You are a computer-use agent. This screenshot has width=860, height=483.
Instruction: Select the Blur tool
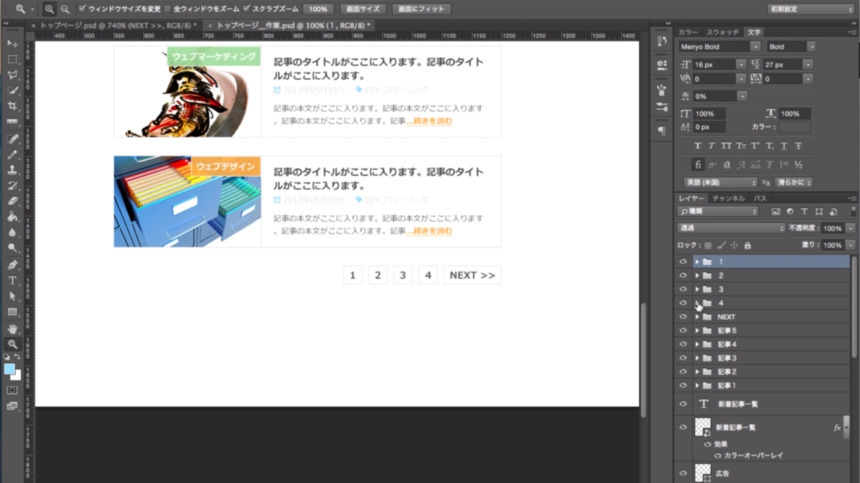point(12,232)
